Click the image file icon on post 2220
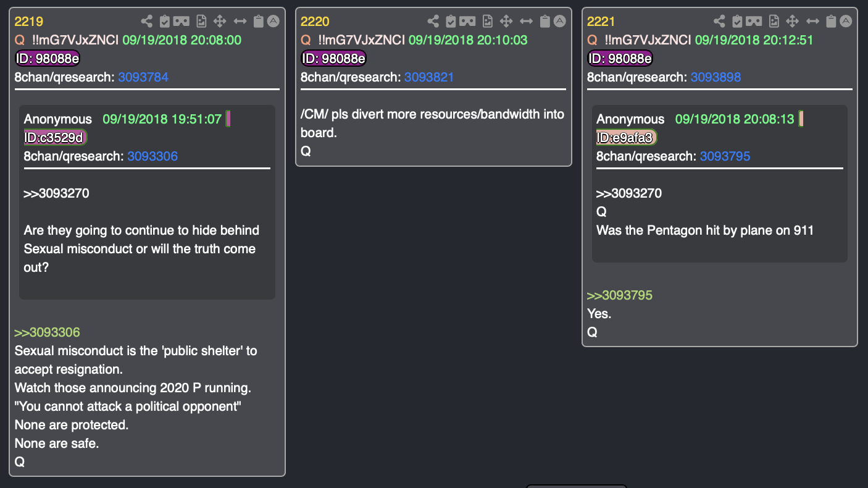Image resolution: width=868 pixels, height=488 pixels. coord(488,22)
